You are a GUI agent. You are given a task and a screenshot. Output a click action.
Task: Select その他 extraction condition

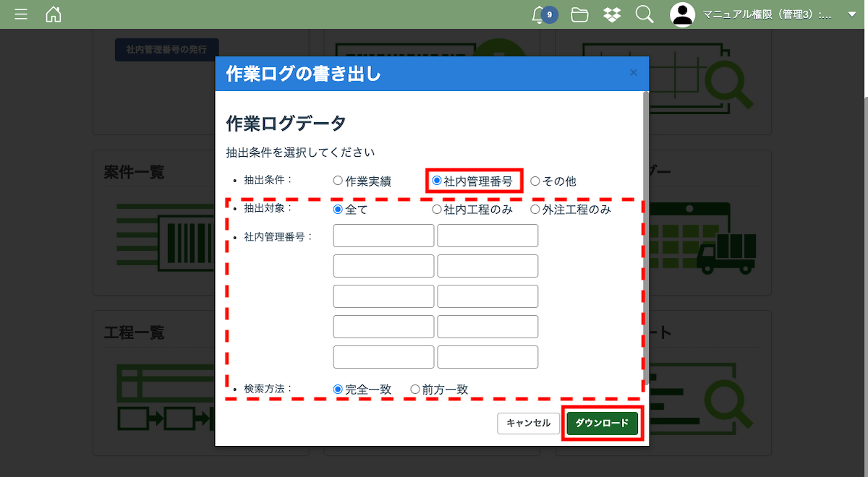535,181
